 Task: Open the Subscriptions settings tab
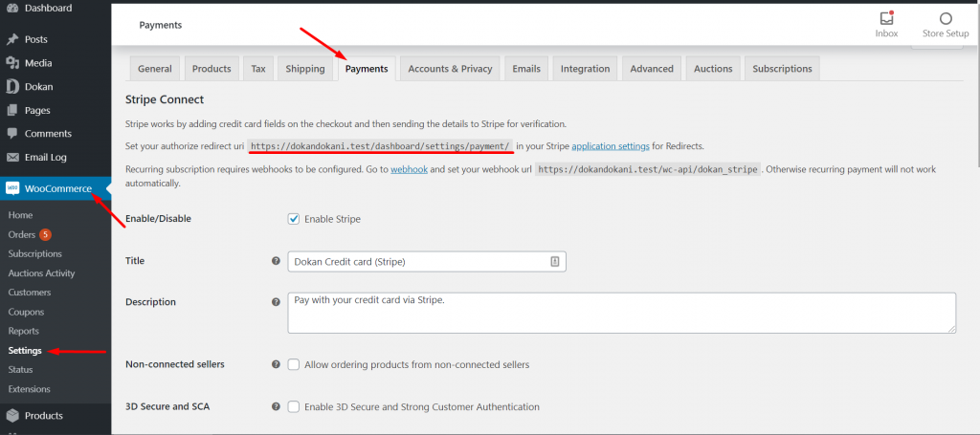(x=783, y=69)
